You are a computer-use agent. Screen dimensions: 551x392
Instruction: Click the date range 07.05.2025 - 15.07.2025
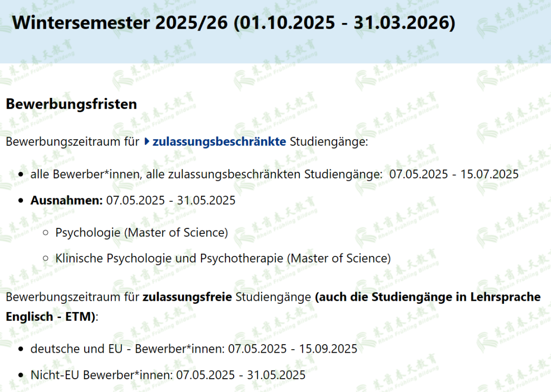(454, 174)
